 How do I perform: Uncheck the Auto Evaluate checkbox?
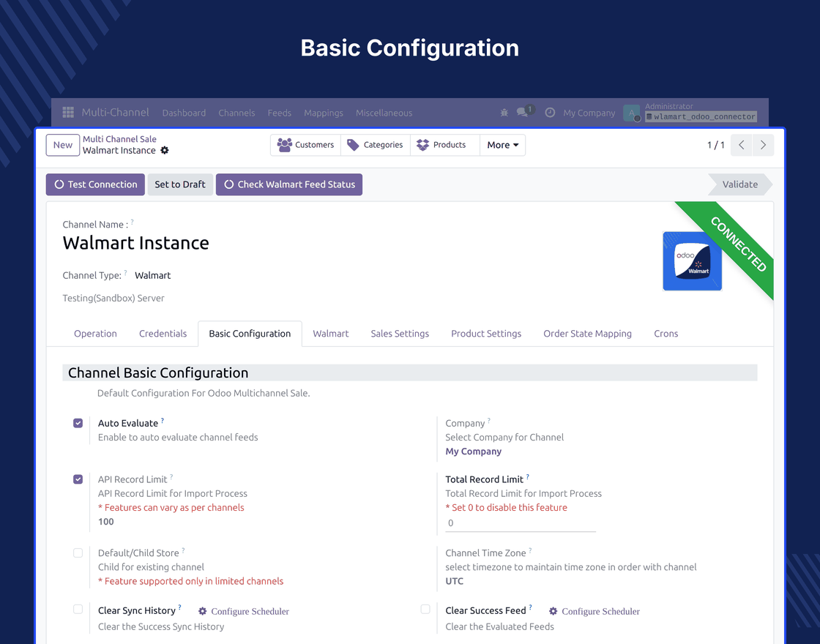coord(78,423)
